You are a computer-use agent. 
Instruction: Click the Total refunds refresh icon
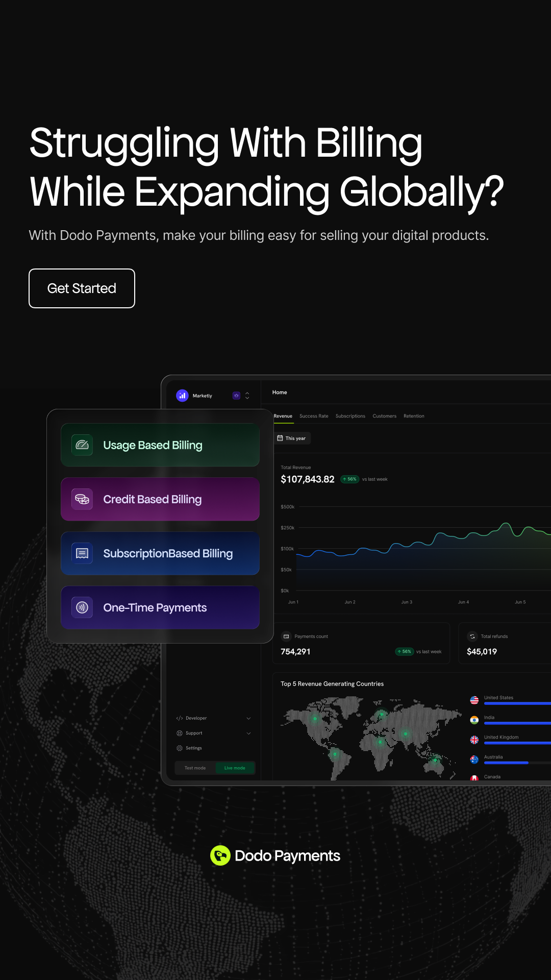pos(472,636)
